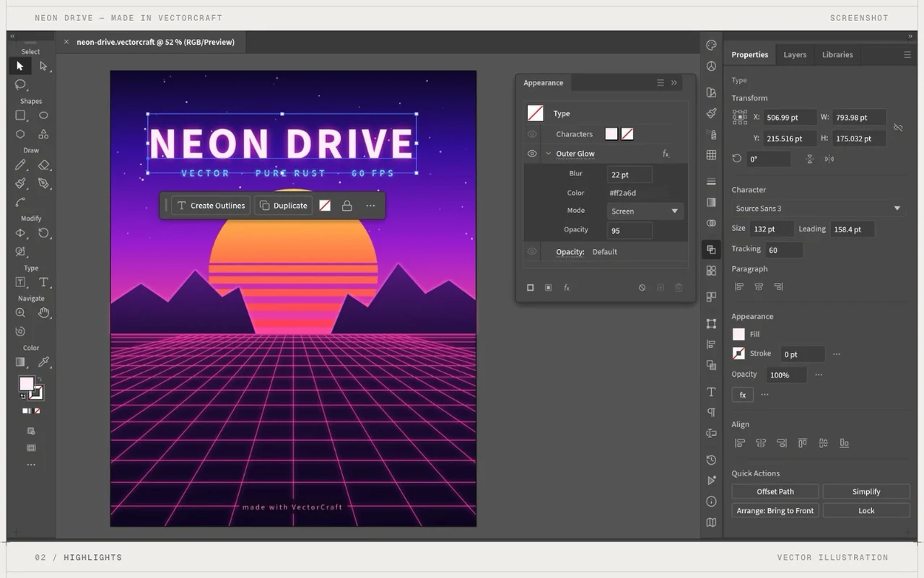Select the Hand tool

[x=43, y=312]
